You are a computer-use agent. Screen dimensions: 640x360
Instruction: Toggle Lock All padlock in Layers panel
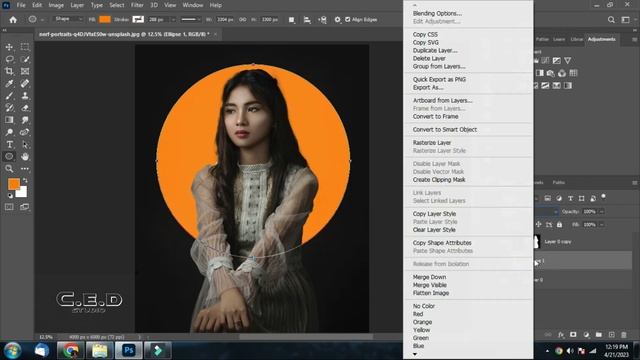560,224
